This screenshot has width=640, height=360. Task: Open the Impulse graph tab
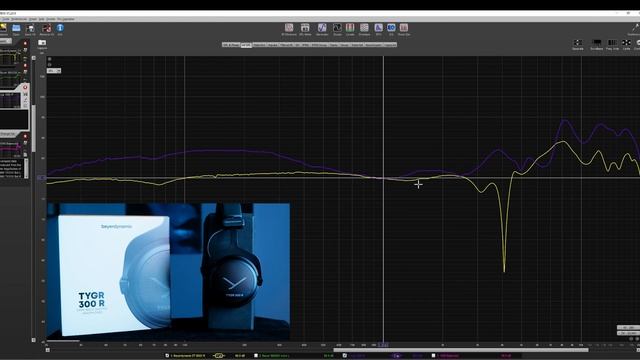tap(273, 45)
